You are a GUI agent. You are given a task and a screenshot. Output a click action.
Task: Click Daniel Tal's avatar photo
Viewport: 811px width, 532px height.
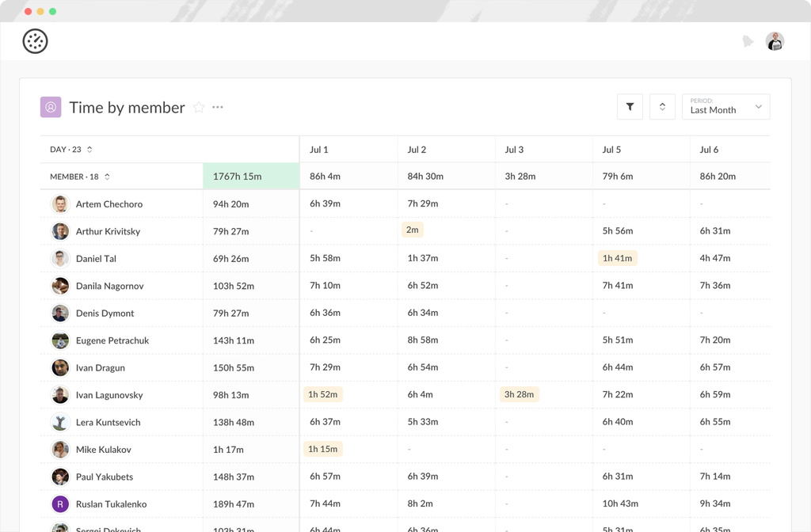[61, 258]
